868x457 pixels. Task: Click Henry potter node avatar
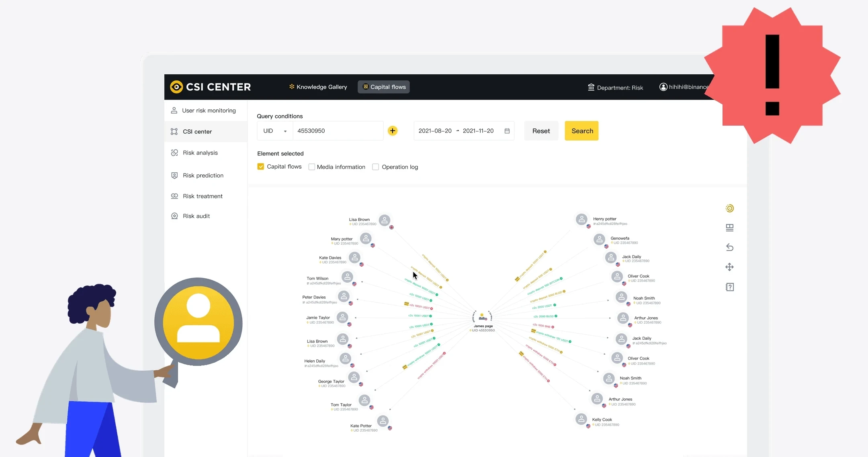(581, 219)
